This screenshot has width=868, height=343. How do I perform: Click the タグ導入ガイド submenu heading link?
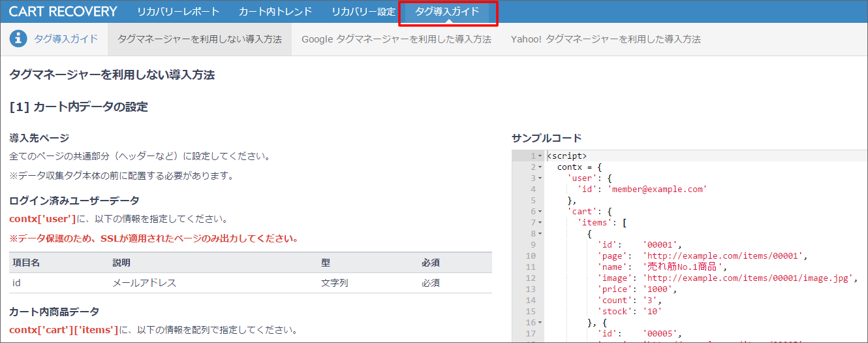pos(66,39)
